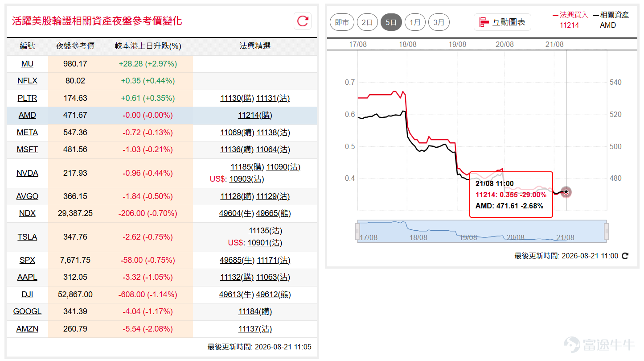This screenshot has height=361, width=644.
Task: Click the 法興精選 column header
Action: tap(255, 46)
